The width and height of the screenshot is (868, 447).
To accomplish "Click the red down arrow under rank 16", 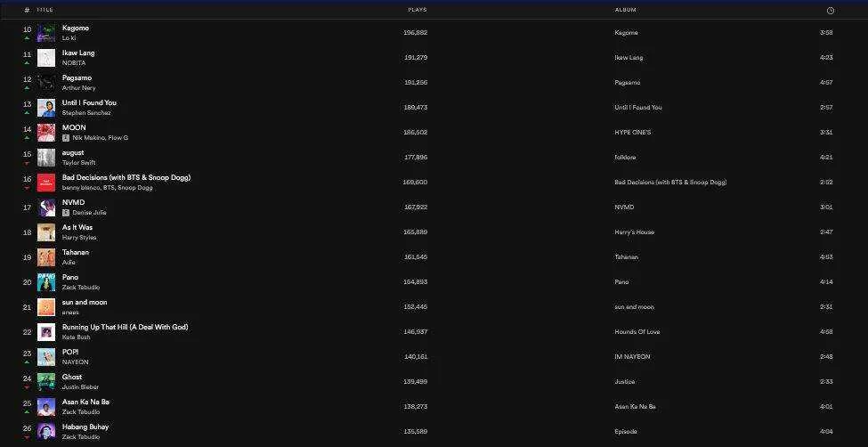I will coord(27,188).
